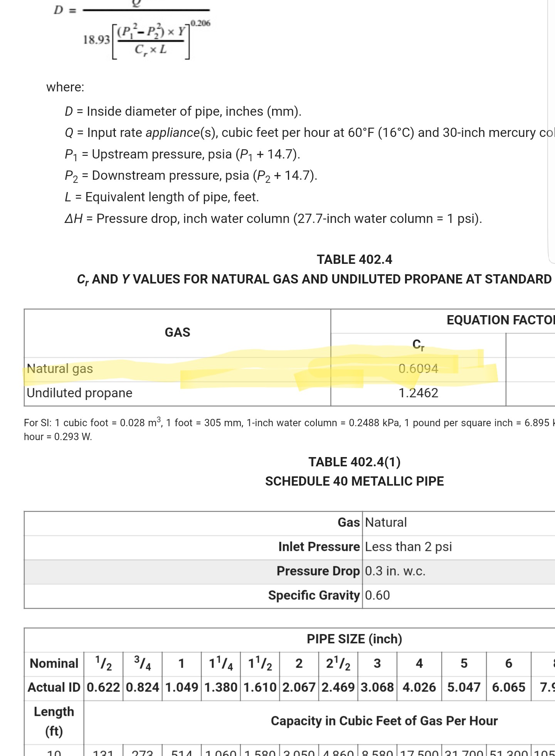The height and width of the screenshot is (756, 555).
Task: Select the Undiluted propane row label
Action: 79,393
